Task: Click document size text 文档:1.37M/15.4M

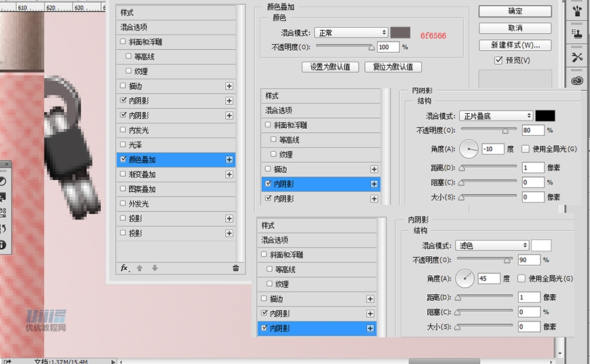Action: pyautogui.click(x=61, y=361)
